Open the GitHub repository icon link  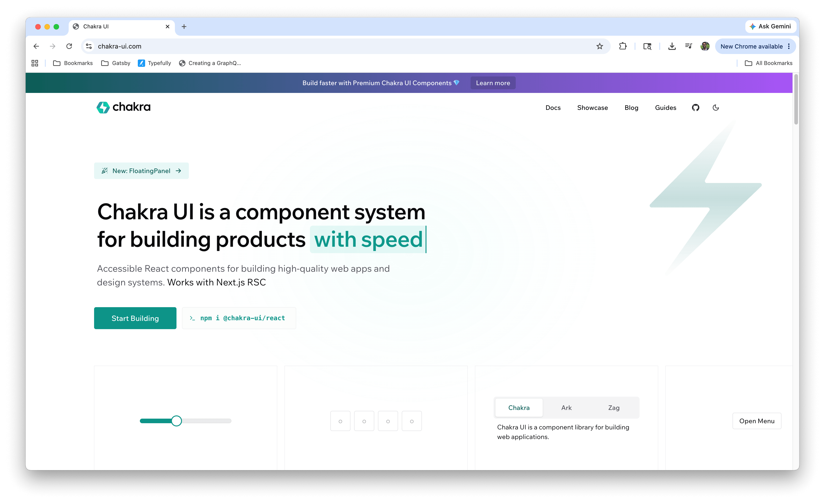[695, 108]
